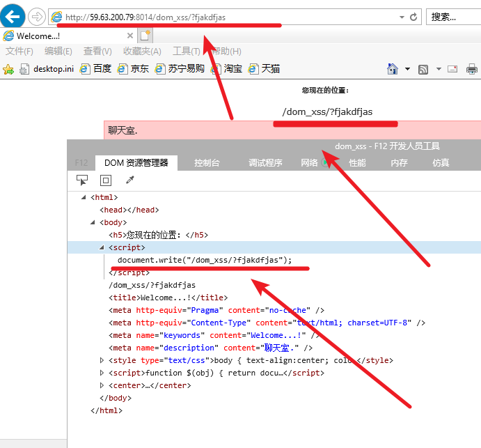Click the browser Forward button
Viewport: 481px width, 448px height.
tap(36, 17)
